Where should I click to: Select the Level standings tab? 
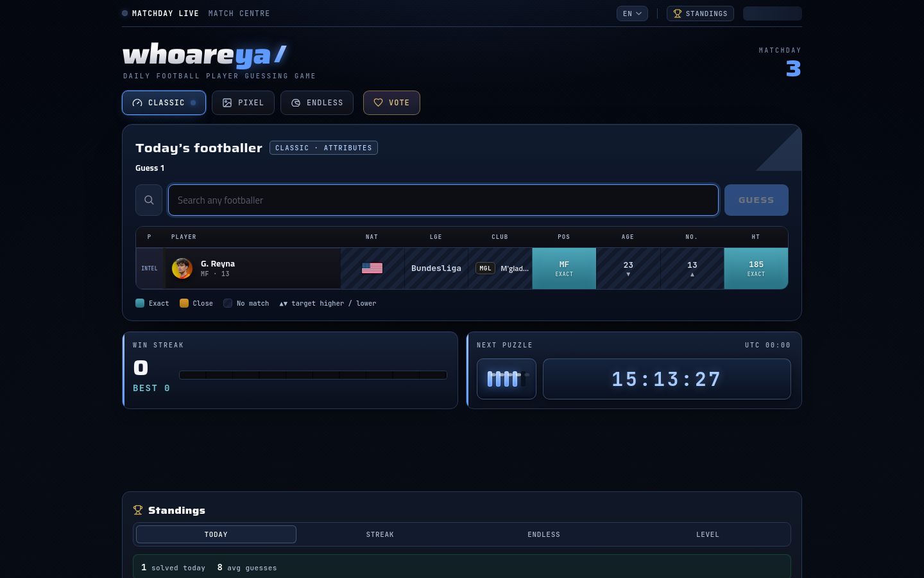[x=708, y=534]
